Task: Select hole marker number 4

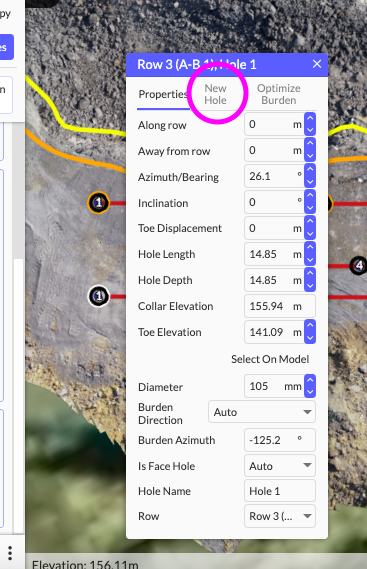Action: pos(359,266)
